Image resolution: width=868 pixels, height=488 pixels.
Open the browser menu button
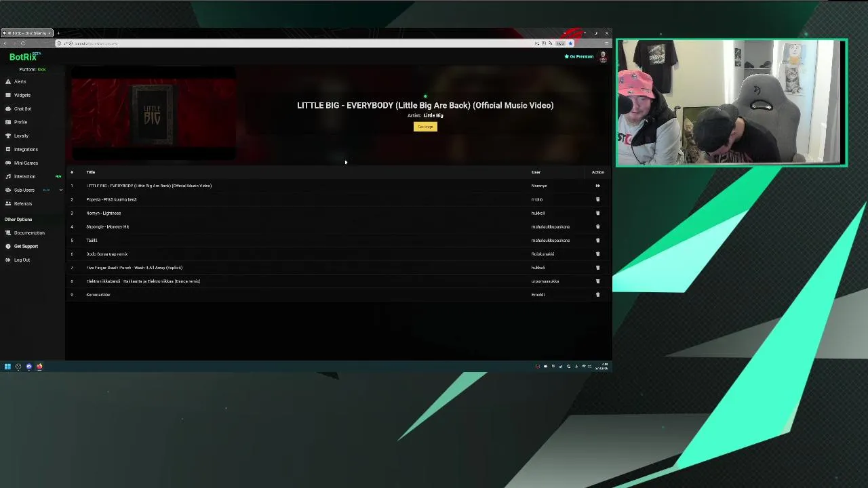(606, 43)
